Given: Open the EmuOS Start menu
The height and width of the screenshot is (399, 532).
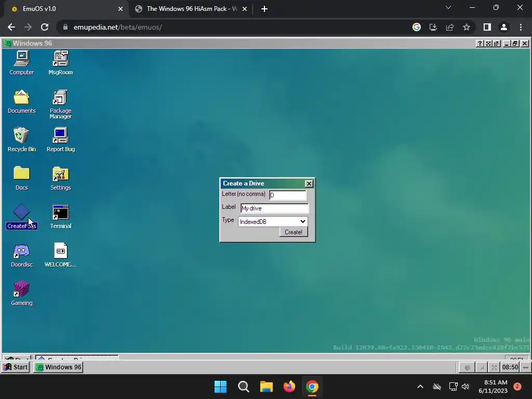Looking at the screenshot, I should tap(16, 367).
